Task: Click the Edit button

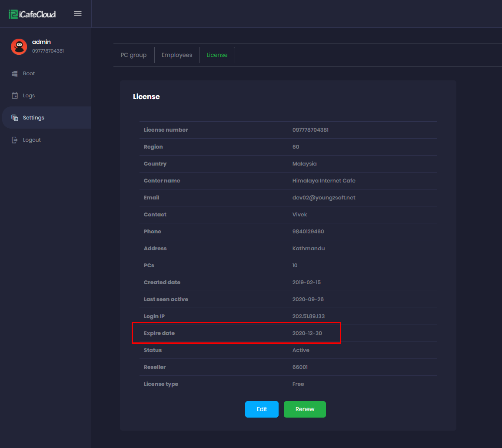Action: pyautogui.click(x=262, y=409)
